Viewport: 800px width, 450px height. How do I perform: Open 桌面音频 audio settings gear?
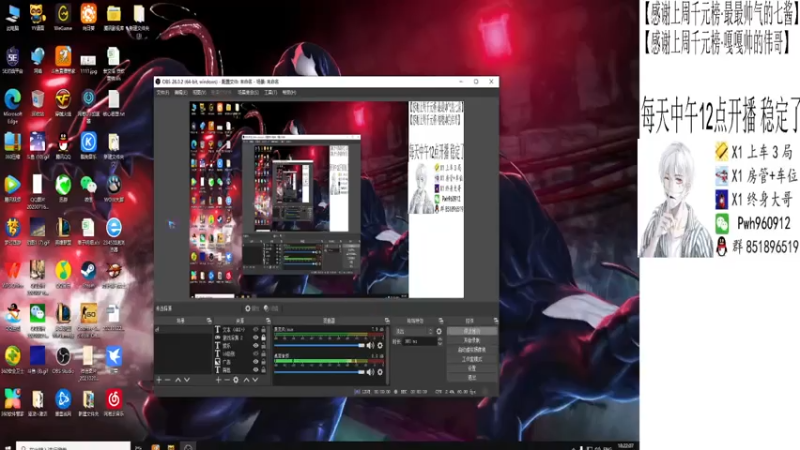pyautogui.click(x=380, y=372)
